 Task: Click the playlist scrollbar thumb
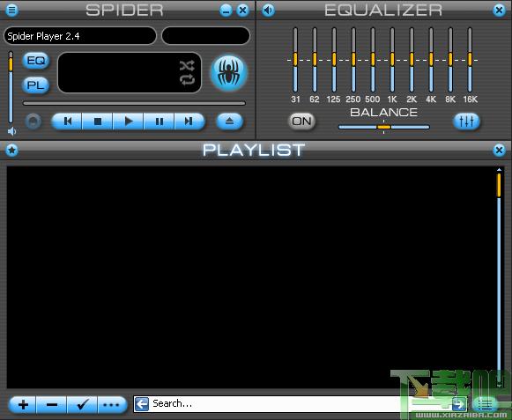point(499,185)
